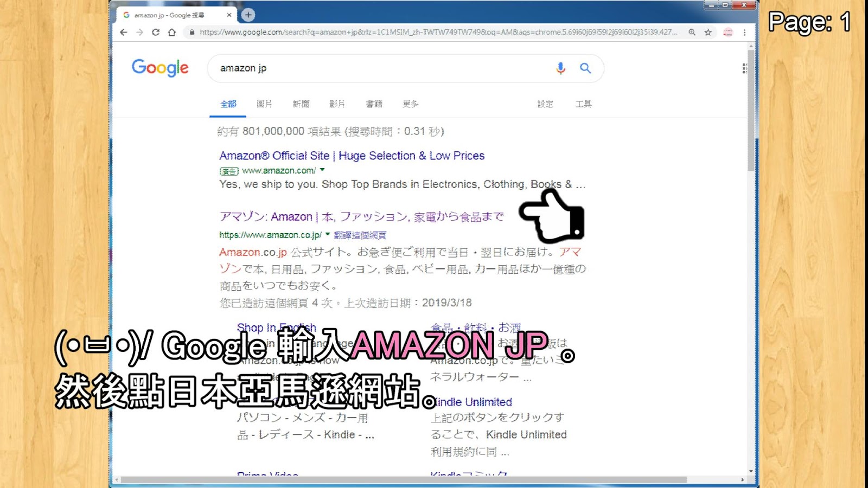Open the browser profile avatar icon
The width and height of the screenshot is (868, 488).
click(728, 33)
